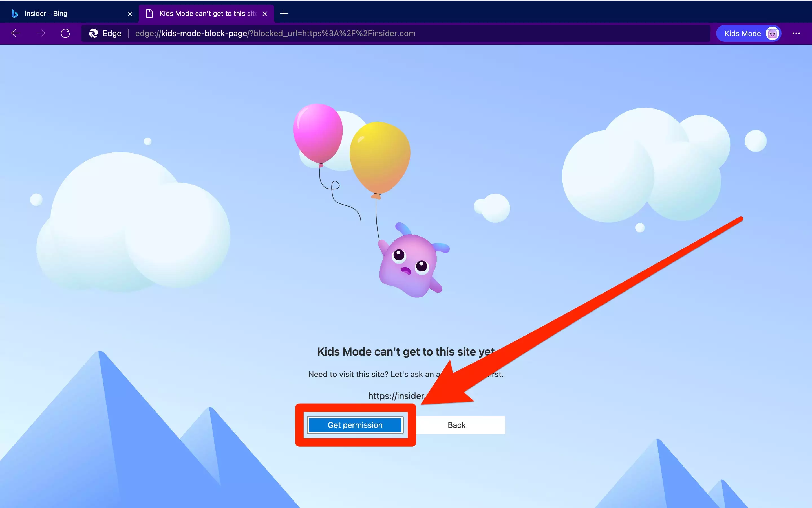This screenshot has width=812, height=508.
Task: Open the three-dot settings menu
Action: click(796, 33)
